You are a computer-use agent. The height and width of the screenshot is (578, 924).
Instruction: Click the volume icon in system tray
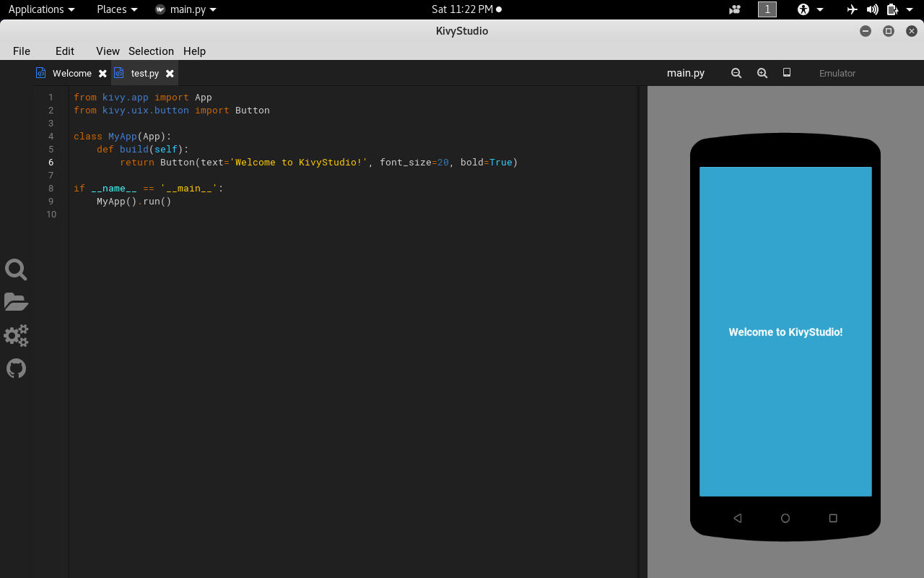pos(873,9)
